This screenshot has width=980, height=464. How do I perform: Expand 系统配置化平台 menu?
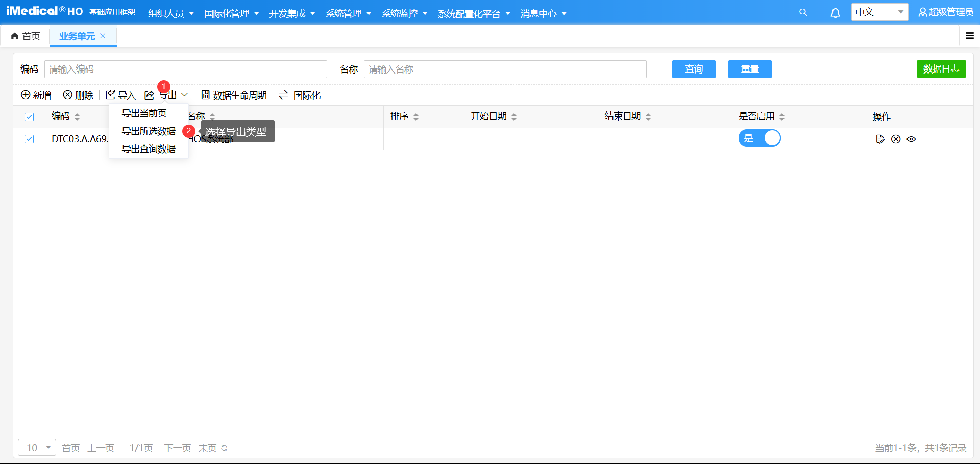point(474,13)
